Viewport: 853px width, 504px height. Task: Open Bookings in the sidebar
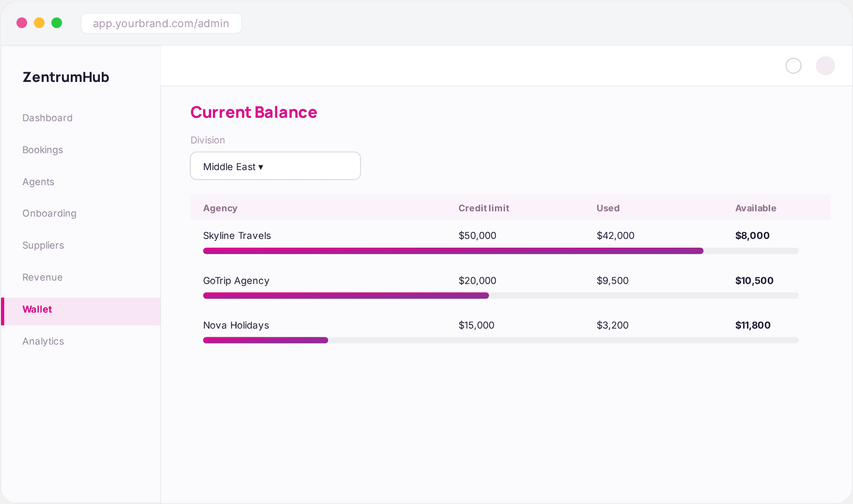[x=43, y=150]
